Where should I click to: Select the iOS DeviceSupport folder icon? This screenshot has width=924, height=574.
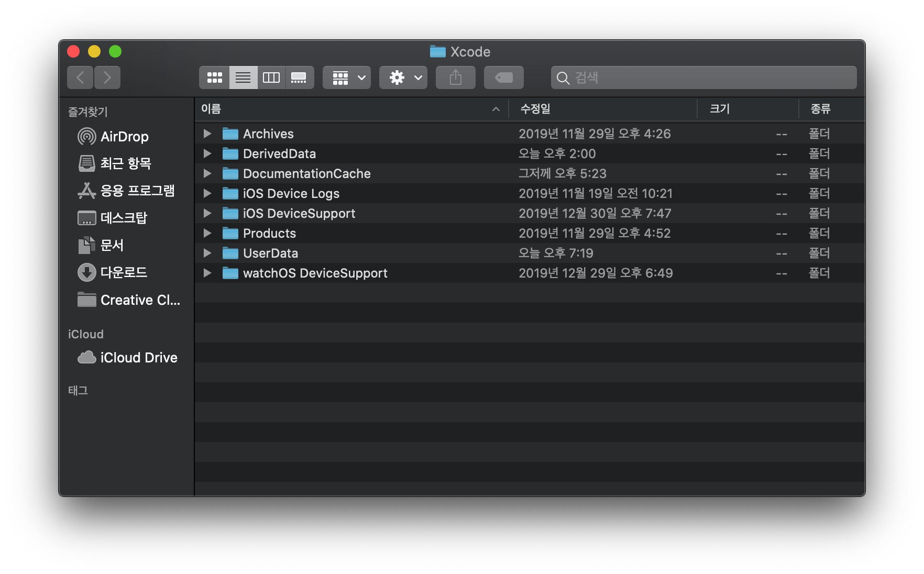point(230,213)
